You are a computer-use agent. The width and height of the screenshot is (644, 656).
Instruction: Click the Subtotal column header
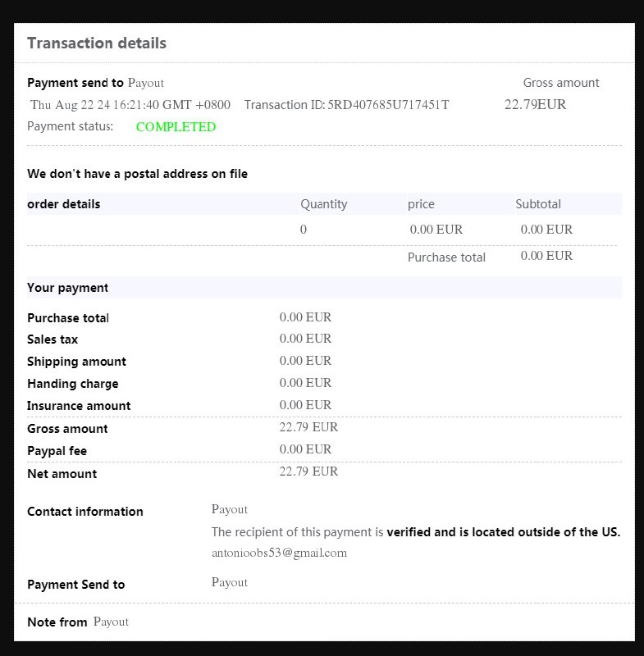pyautogui.click(x=538, y=204)
